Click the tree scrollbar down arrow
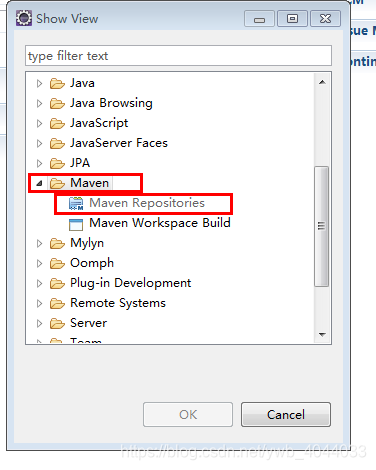Image resolution: width=376 pixels, height=470 pixels. (322, 334)
